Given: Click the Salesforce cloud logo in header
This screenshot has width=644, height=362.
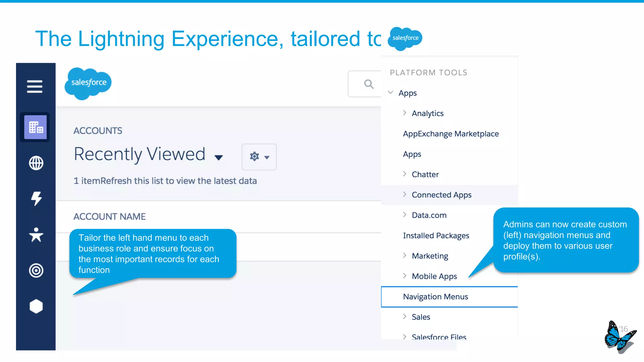Looking at the screenshot, I should [88, 83].
